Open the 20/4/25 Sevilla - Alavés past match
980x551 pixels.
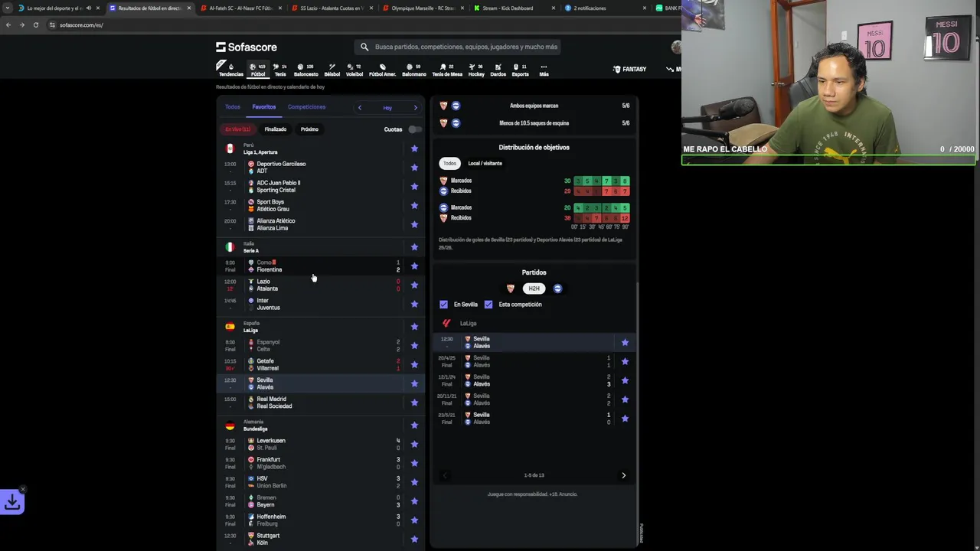click(x=534, y=361)
